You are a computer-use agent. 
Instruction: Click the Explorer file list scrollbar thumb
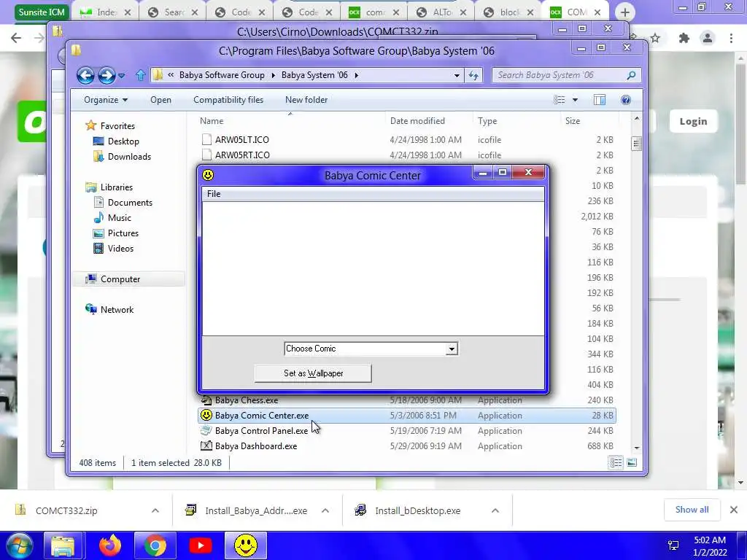coord(636,144)
